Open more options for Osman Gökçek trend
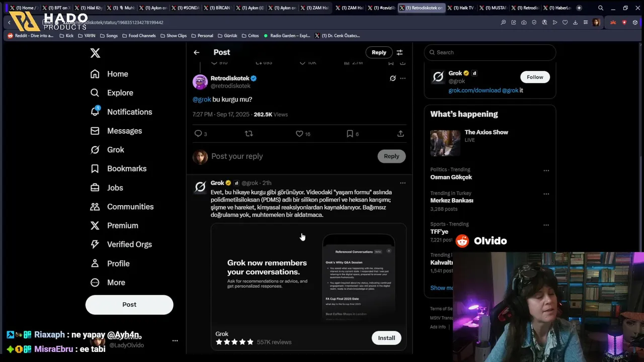This screenshot has height=362, width=644. (546, 170)
